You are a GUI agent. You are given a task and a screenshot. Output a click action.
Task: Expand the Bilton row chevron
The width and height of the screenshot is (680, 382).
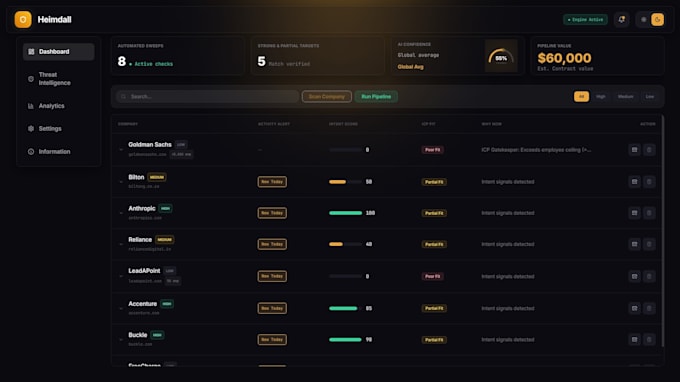121,182
